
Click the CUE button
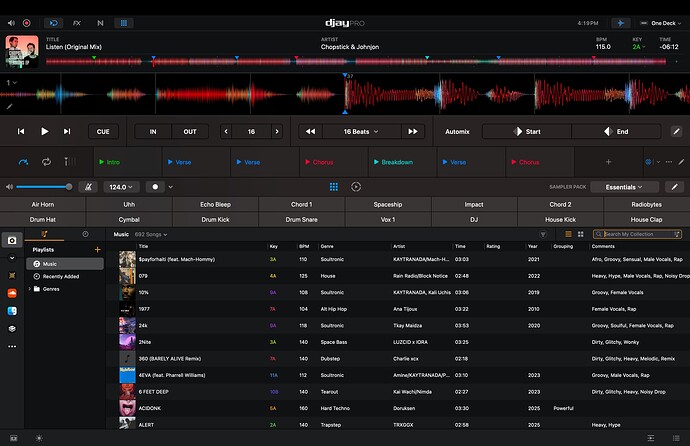pos(103,132)
